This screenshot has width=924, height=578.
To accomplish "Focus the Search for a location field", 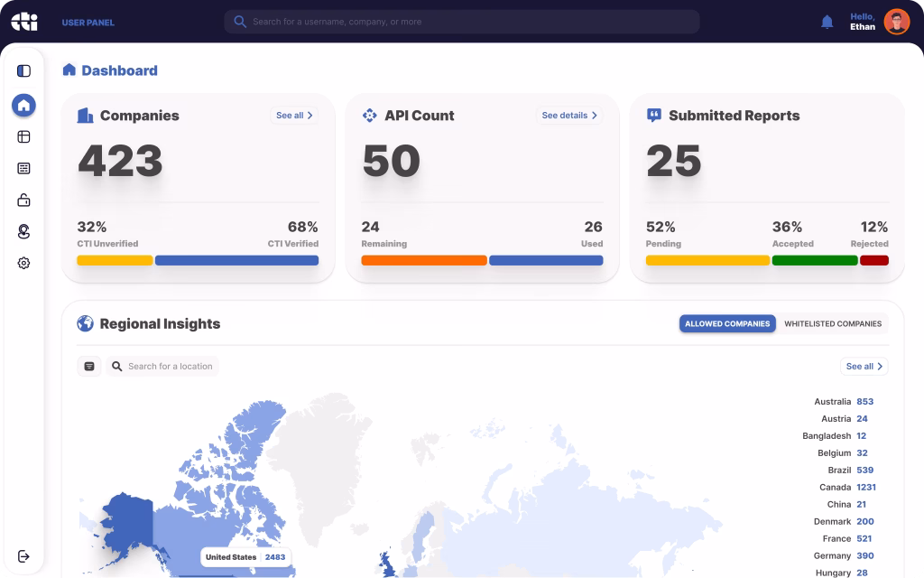I will click(x=162, y=367).
